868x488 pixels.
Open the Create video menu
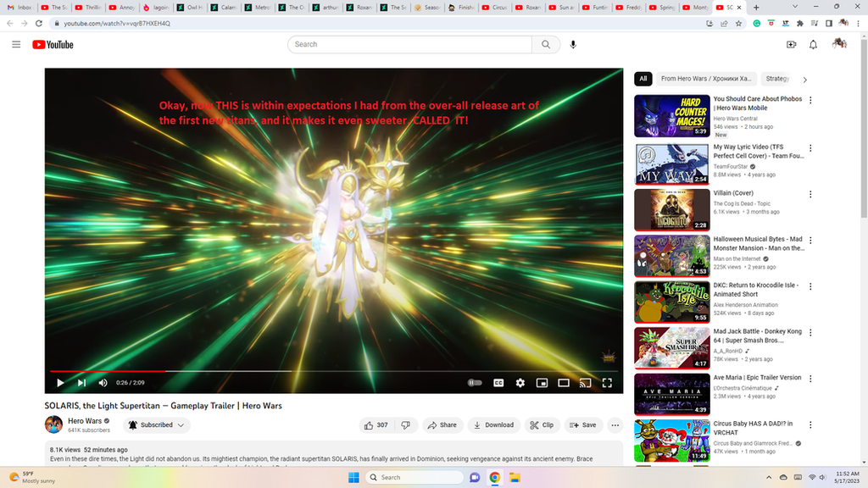click(791, 44)
